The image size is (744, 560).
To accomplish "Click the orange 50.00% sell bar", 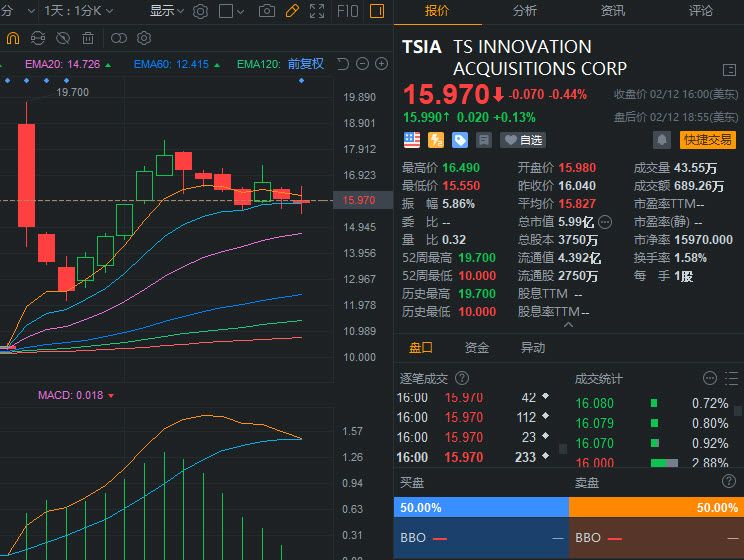I will click(x=656, y=507).
